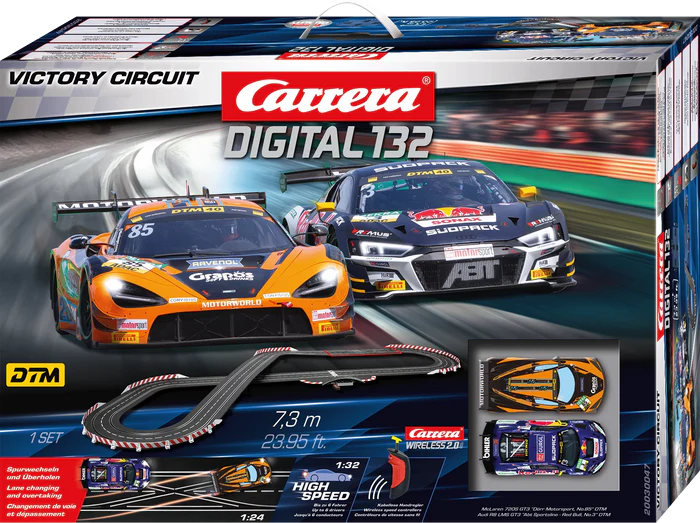Click the vertical DIGITAL 132 text on the side panel
Screen dimensions: 700x523
pyautogui.click(x=668, y=279)
